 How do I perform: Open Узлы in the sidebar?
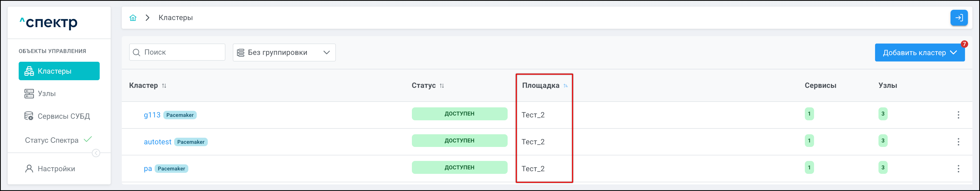(46, 94)
